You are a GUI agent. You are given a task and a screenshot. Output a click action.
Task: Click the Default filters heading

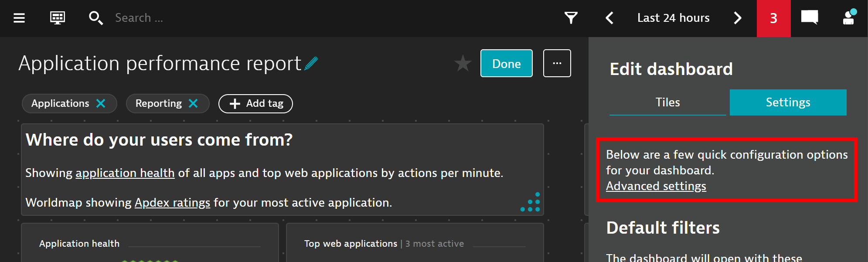click(663, 228)
